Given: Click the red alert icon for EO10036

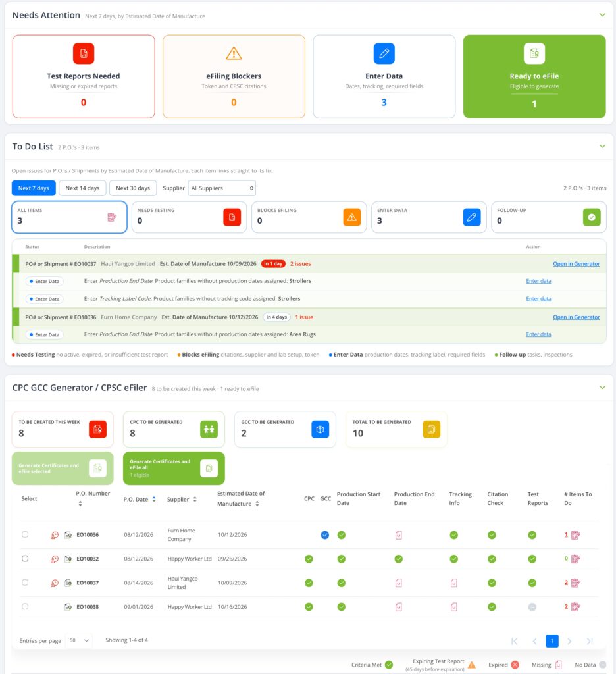Looking at the screenshot, I should pyautogui.click(x=55, y=535).
